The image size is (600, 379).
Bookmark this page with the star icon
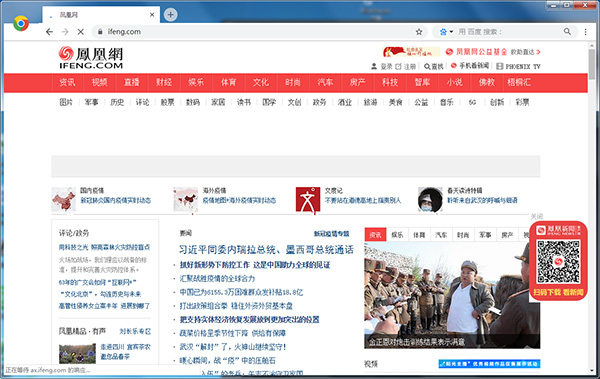click(419, 32)
